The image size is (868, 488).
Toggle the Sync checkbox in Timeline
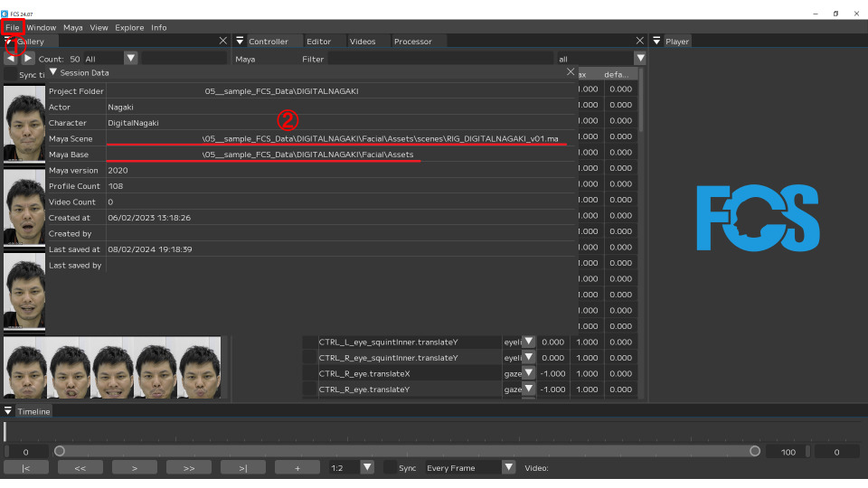pos(390,467)
